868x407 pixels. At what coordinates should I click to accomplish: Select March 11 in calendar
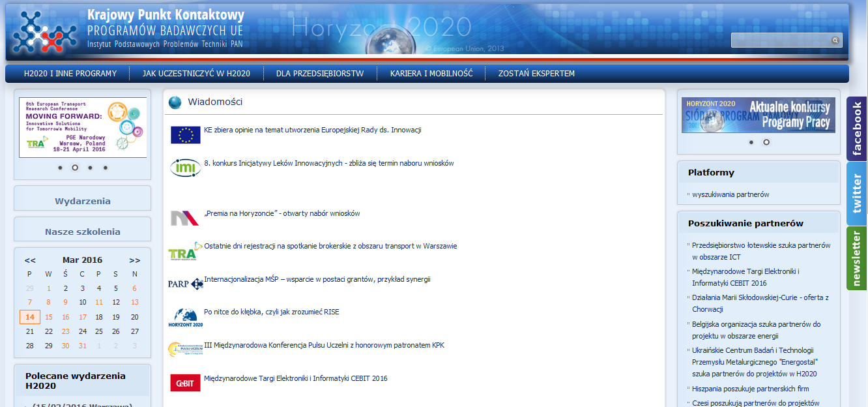[x=99, y=302]
